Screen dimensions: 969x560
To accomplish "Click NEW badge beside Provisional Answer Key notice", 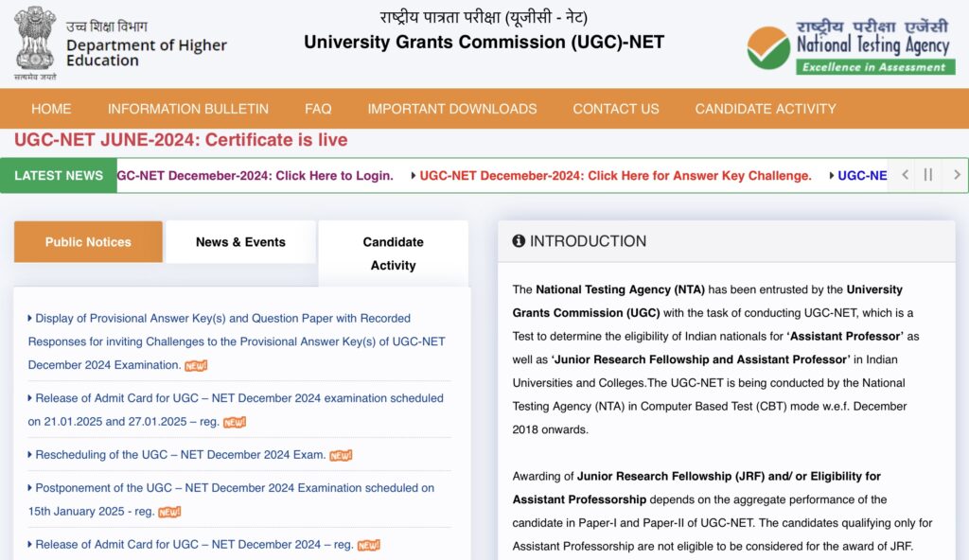I will pos(196,366).
